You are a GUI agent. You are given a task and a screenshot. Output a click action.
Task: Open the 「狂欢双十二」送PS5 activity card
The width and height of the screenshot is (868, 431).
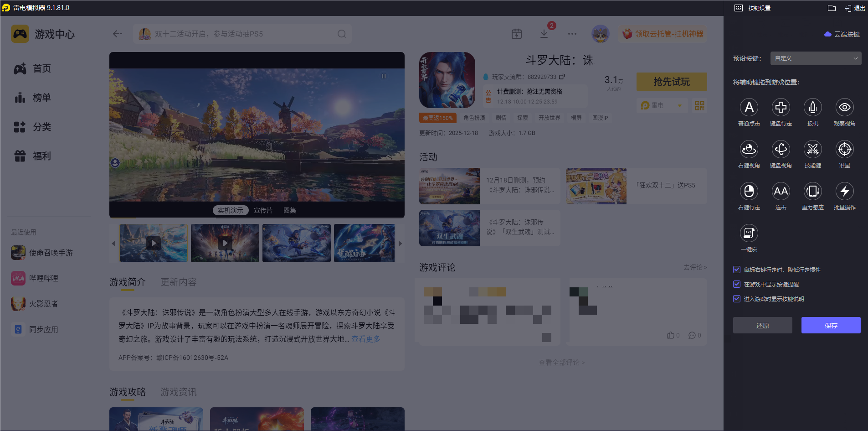coord(637,186)
